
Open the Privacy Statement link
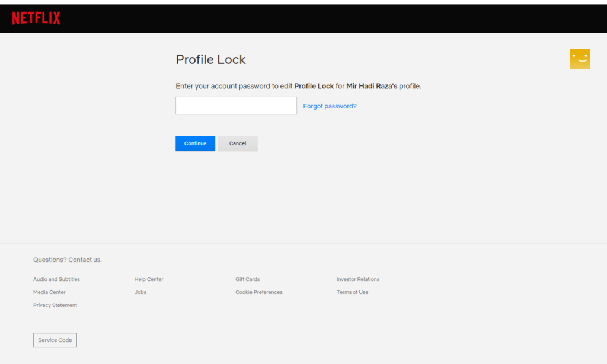pos(55,305)
